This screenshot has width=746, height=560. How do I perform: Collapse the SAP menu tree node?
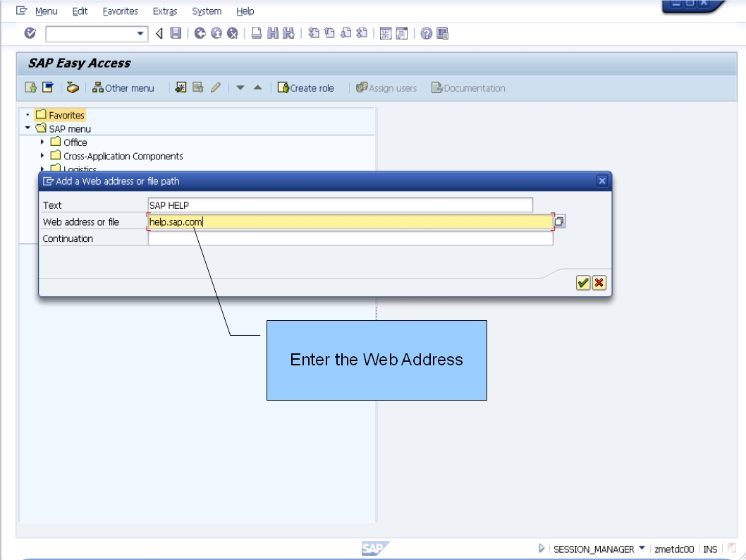click(x=27, y=128)
